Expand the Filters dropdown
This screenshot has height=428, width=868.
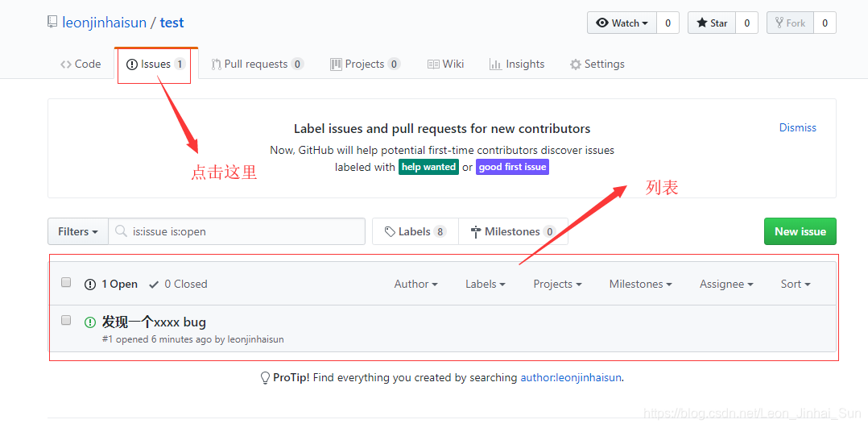pos(78,231)
